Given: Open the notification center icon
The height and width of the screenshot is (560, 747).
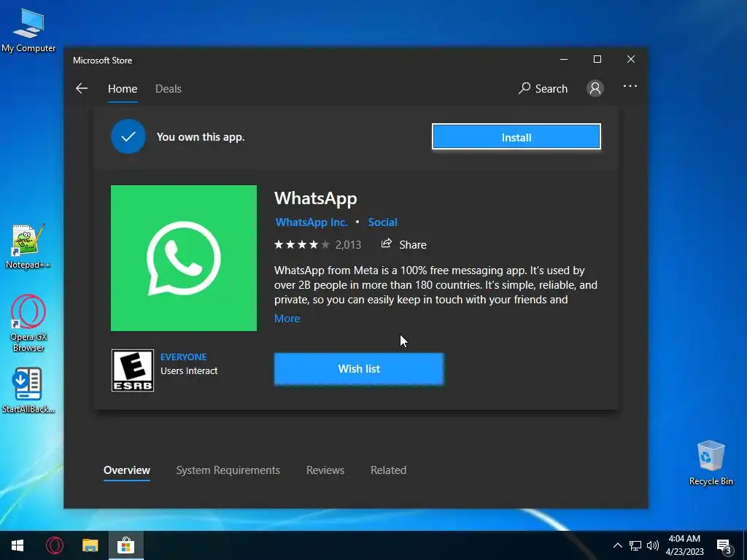Looking at the screenshot, I should click(724, 546).
